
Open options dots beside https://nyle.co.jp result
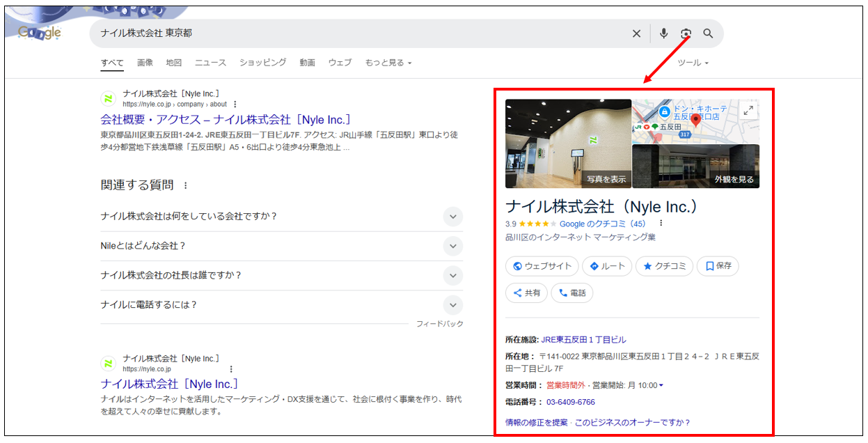[x=231, y=369]
